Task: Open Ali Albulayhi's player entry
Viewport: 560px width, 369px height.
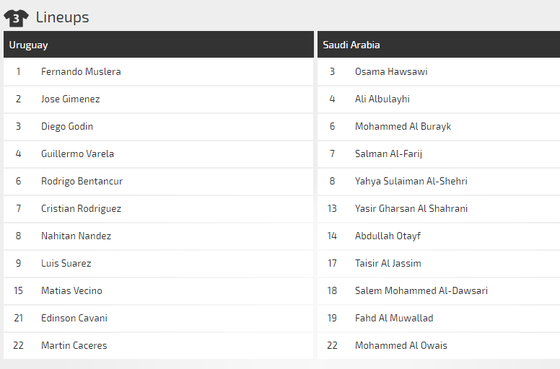Action: coord(382,99)
